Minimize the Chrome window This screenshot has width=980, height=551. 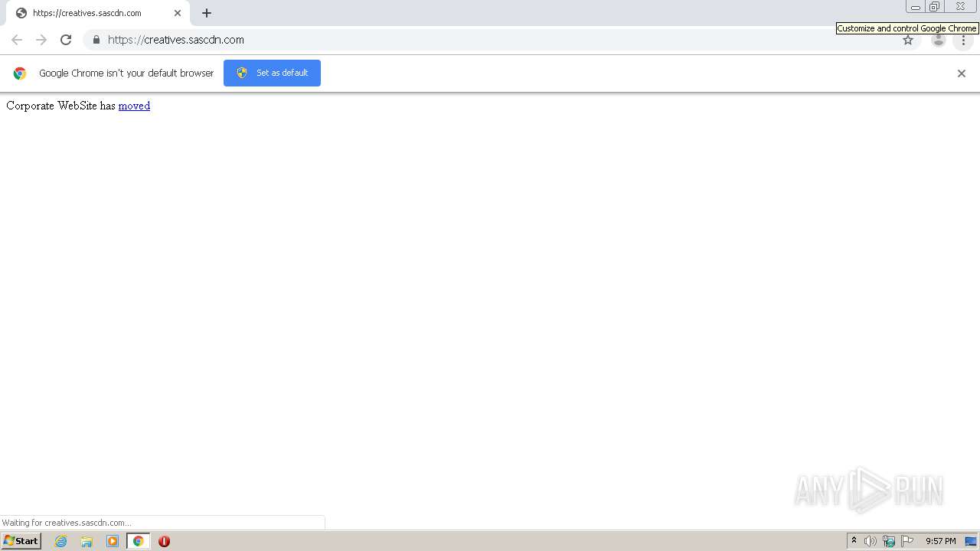point(916,7)
